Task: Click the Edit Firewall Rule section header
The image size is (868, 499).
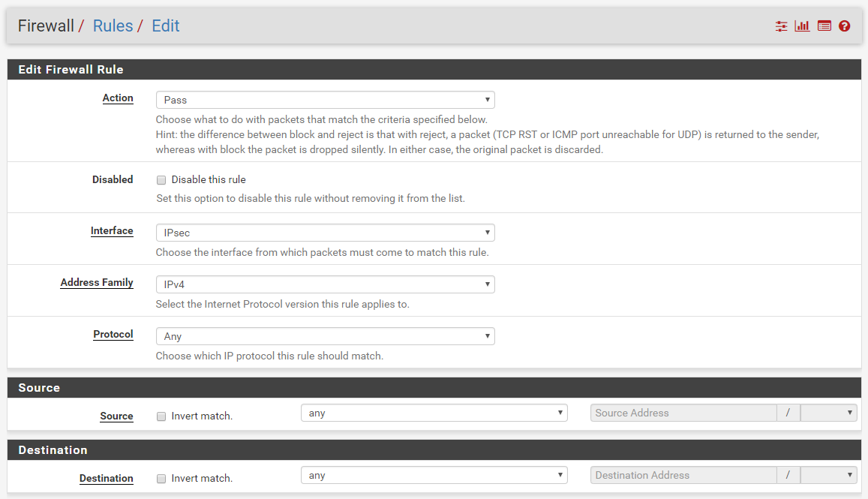Action: [434, 69]
